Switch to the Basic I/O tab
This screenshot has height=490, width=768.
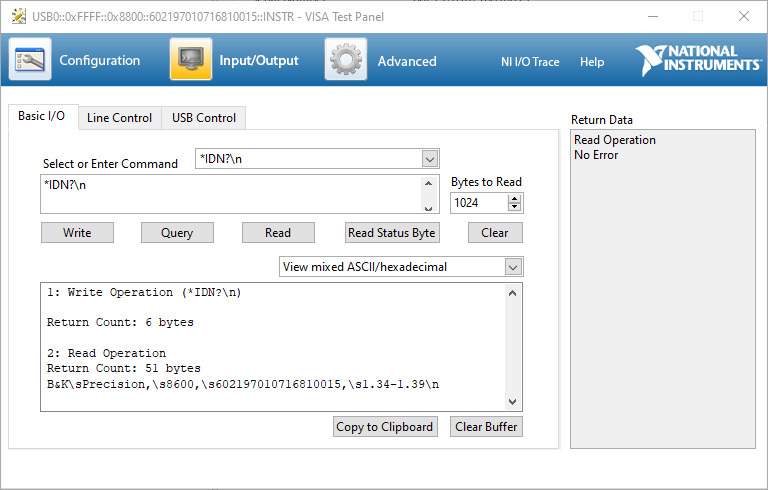(43, 116)
